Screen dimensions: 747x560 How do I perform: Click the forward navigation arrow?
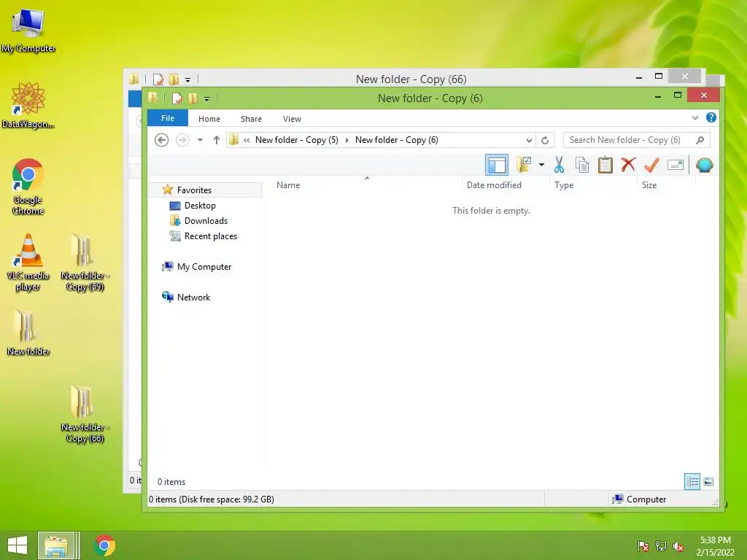click(182, 140)
